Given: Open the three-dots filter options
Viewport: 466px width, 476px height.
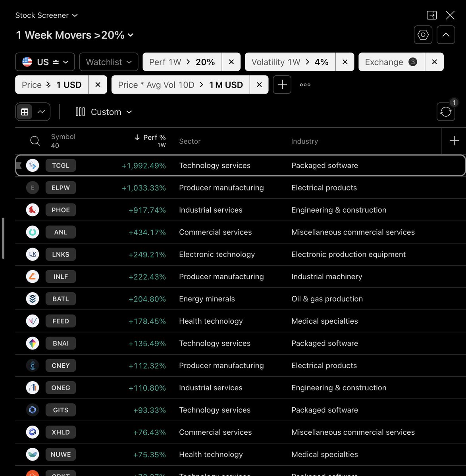Looking at the screenshot, I should [305, 84].
